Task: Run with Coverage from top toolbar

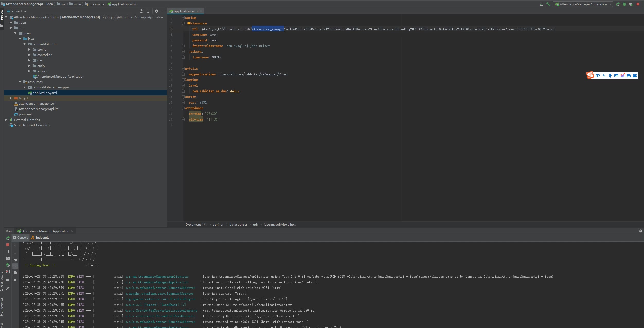Action: [x=631, y=4]
